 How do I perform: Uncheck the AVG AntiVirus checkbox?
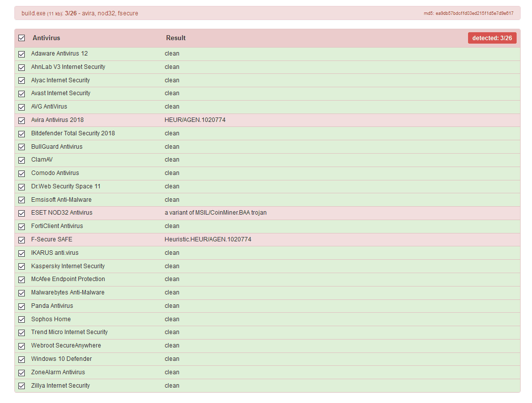pos(22,107)
